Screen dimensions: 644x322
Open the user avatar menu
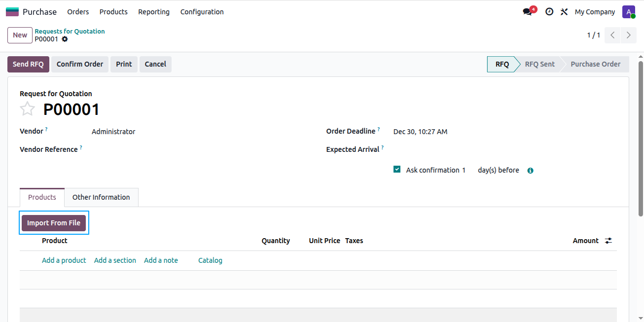pos(629,12)
